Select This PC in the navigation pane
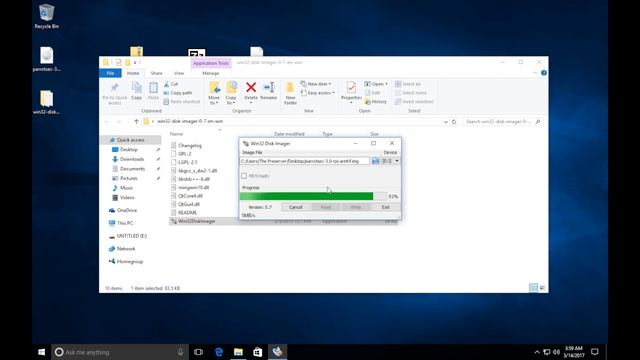Viewport: 640px width, 360px height. coord(125,223)
